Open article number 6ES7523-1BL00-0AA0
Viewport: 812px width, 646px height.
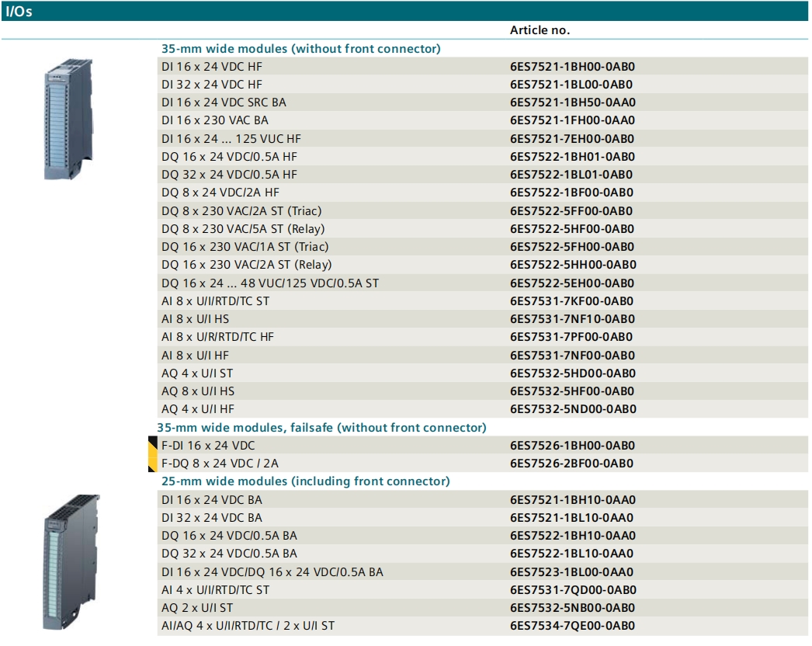[x=572, y=572]
